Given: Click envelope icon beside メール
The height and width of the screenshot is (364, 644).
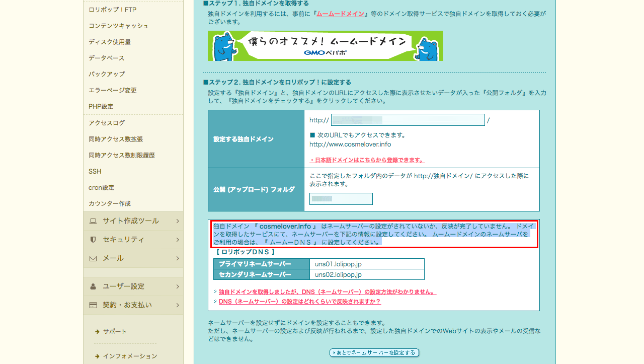Looking at the screenshot, I should 93,258.
